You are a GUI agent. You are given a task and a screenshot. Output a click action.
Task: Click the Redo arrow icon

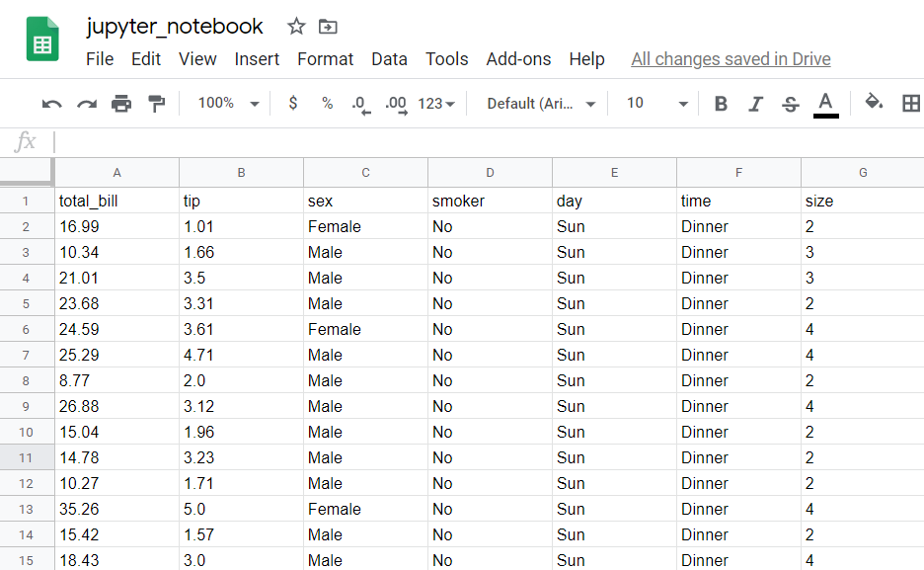87,105
